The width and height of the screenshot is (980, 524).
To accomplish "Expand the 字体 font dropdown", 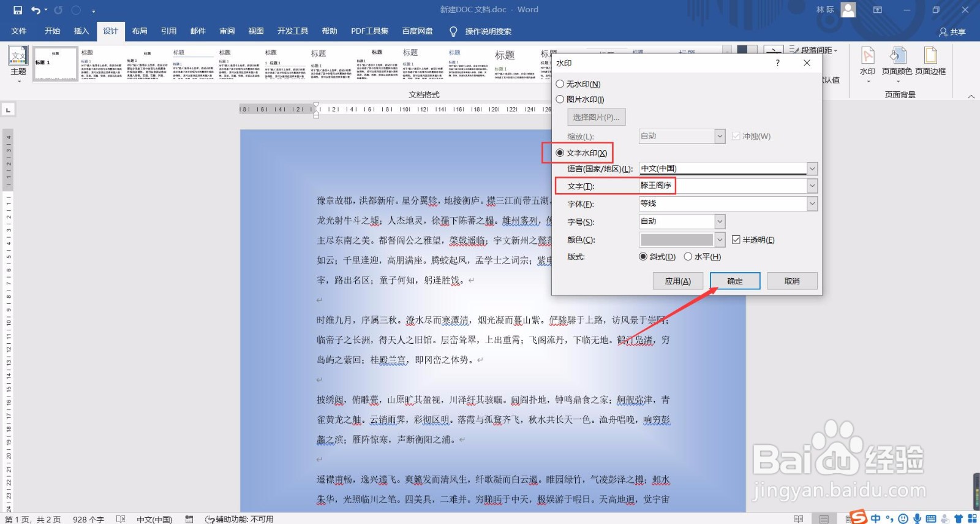I will [x=812, y=203].
